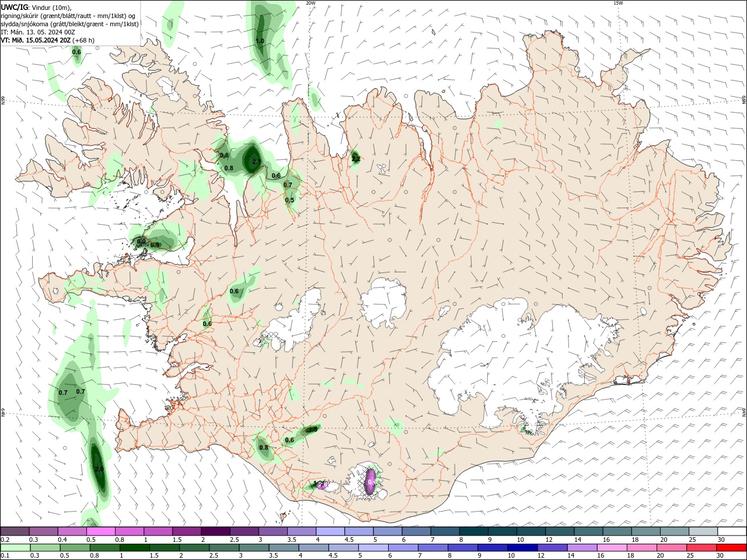Select the grayish-purple 0.2 snow-scale swatch
The height and width of the screenshot is (560, 747).
coord(15,531)
